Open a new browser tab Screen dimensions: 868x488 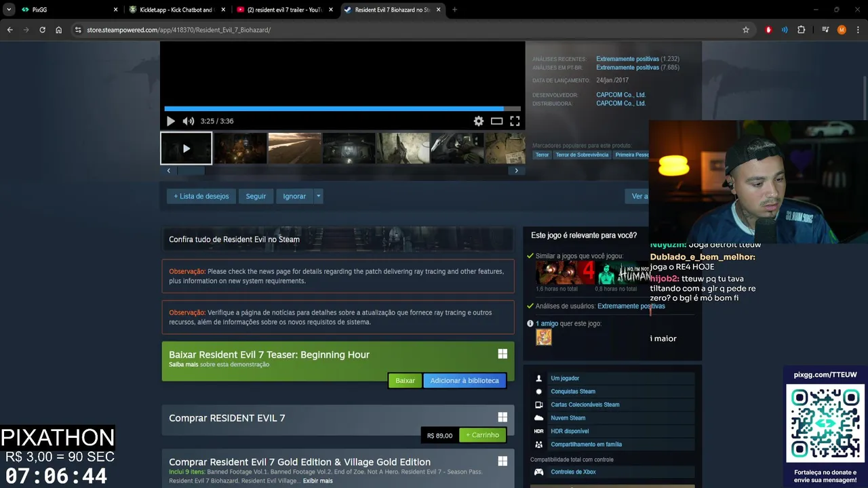[x=454, y=9]
